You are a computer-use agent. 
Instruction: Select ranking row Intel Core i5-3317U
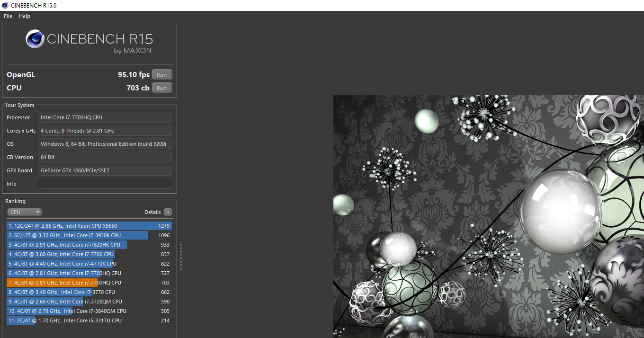(89, 320)
